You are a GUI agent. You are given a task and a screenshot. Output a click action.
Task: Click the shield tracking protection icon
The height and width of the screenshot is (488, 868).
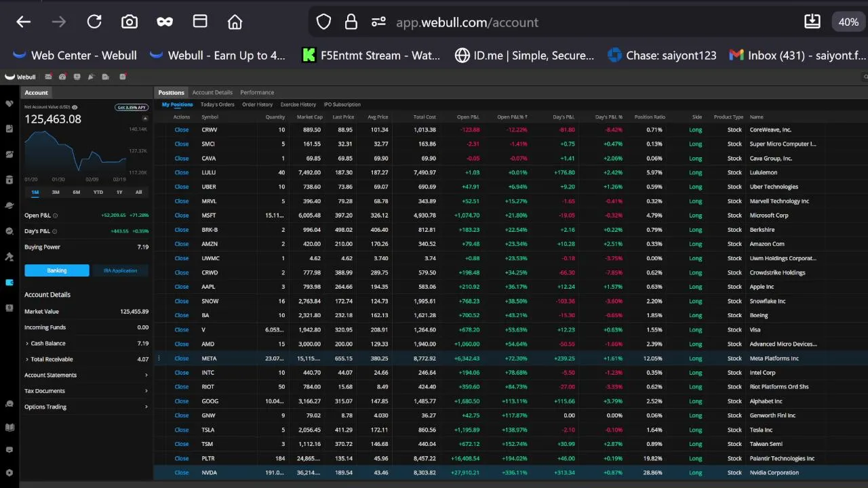[324, 22]
